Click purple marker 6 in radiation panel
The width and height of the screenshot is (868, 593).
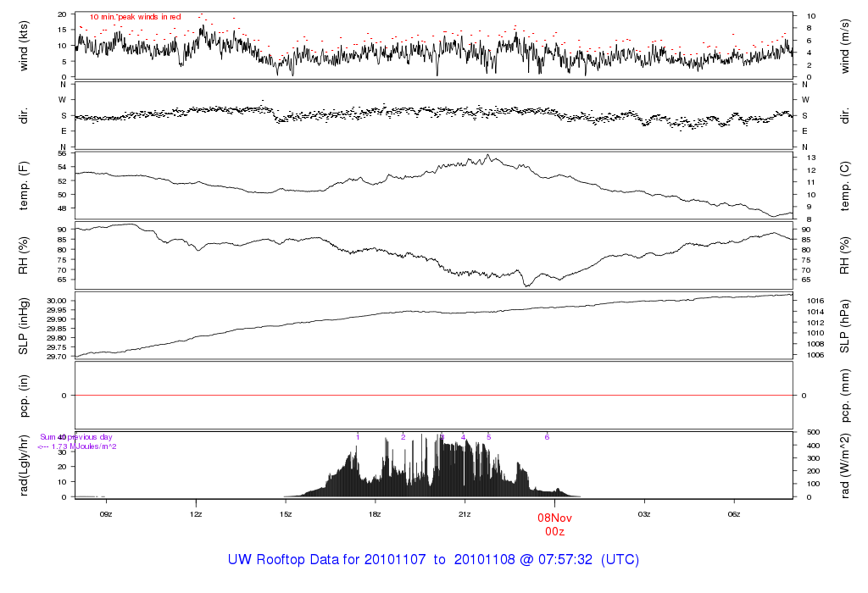pos(547,437)
